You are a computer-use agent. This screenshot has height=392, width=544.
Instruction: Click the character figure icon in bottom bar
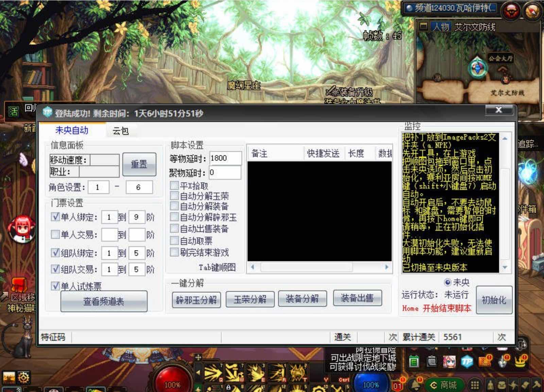490,385
